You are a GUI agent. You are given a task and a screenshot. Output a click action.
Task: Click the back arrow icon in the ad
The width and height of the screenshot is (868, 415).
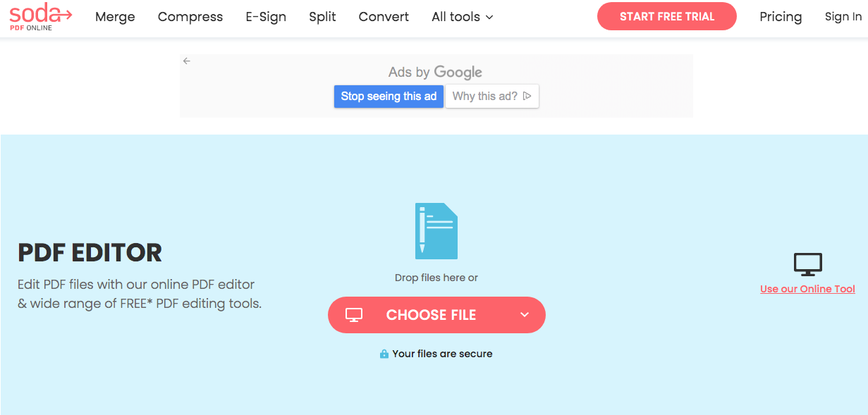click(187, 61)
